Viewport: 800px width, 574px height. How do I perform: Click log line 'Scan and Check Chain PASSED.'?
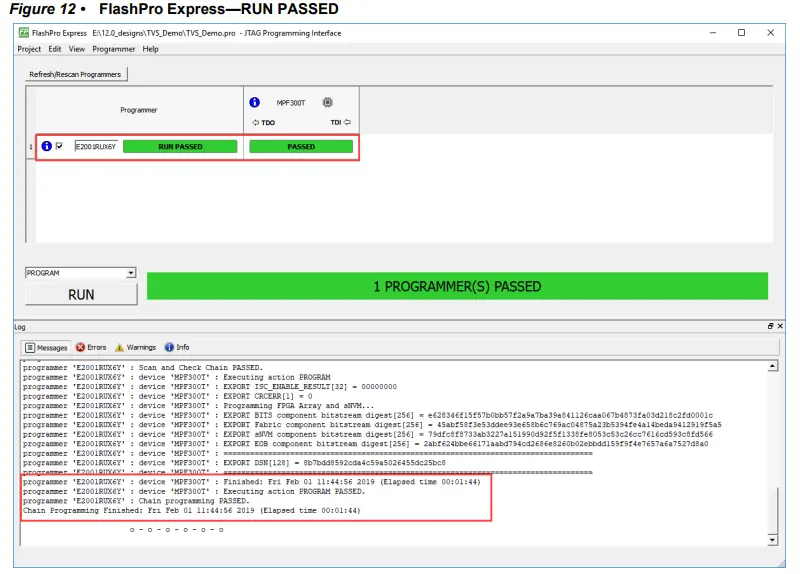[143, 367]
